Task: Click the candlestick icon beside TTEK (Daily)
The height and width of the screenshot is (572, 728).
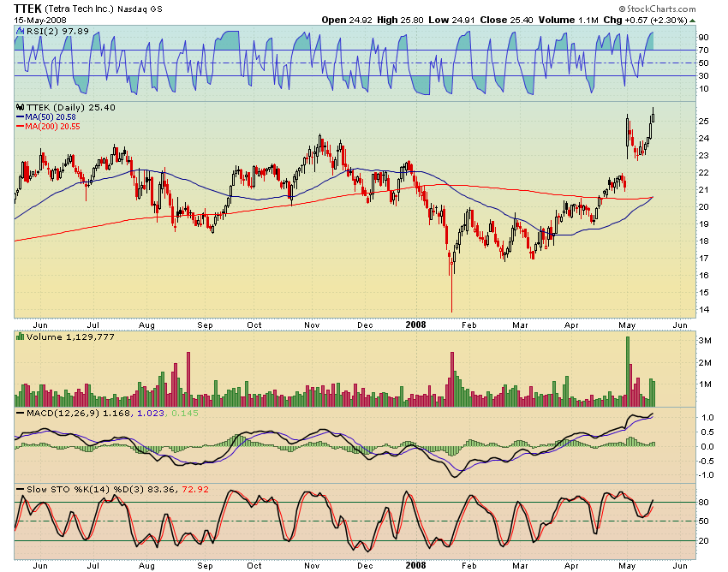Action: tap(20, 107)
